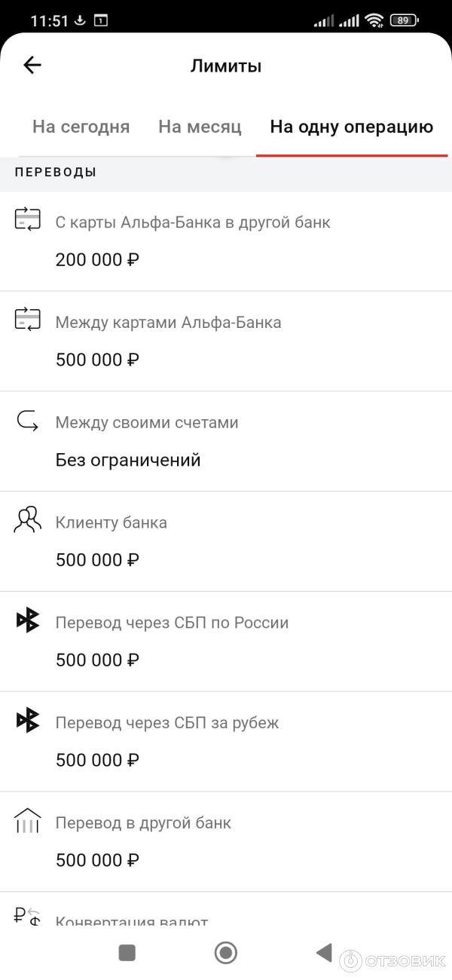The height and width of the screenshot is (980, 452).
Task: Tap the Android recent apps square button
Action: pos(127,953)
